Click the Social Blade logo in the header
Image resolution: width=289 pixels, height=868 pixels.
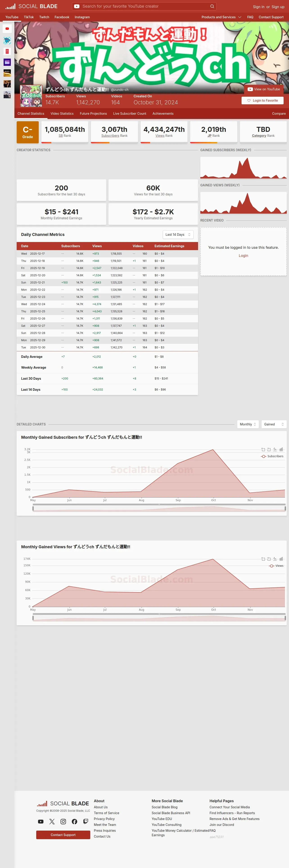pos(31,6)
